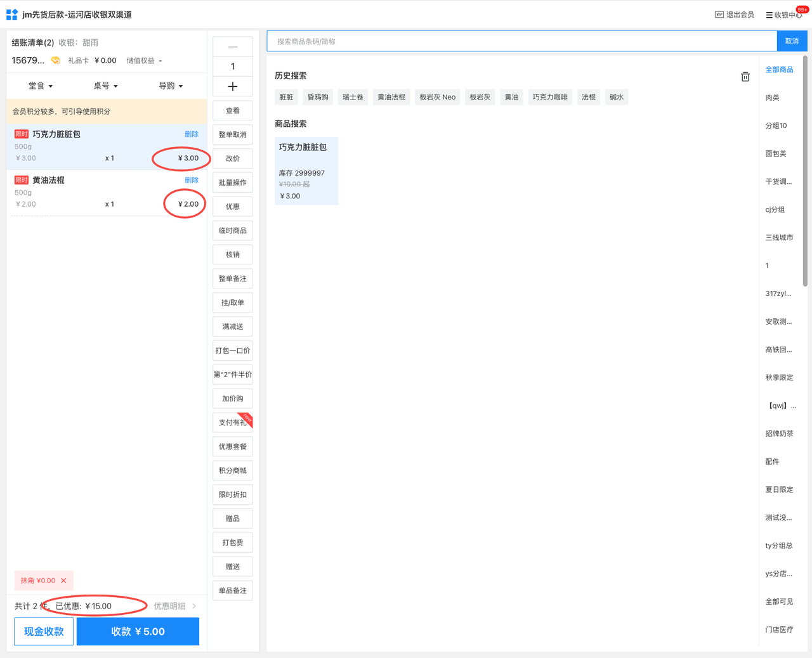Click the 会员积分较多 notice banner
812x658 pixels.
[107, 111]
